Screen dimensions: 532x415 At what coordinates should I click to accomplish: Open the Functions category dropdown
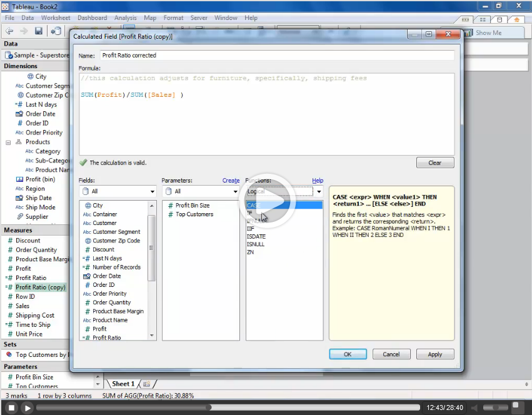coord(284,191)
